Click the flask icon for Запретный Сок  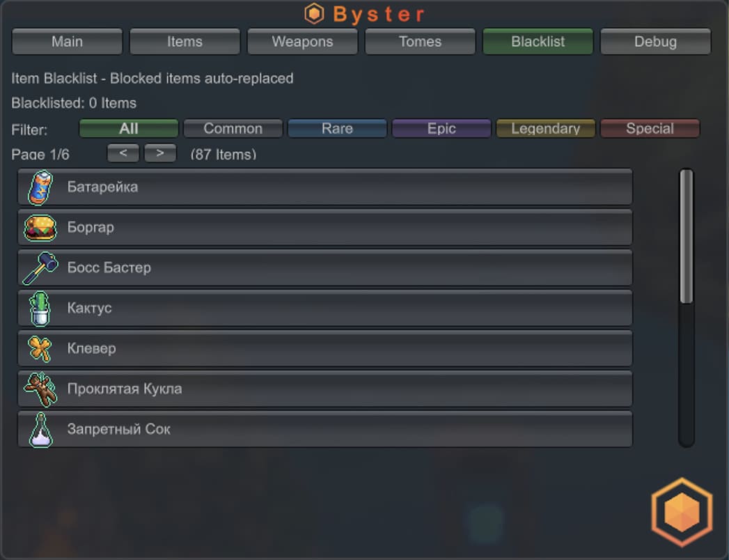point(40,429)
